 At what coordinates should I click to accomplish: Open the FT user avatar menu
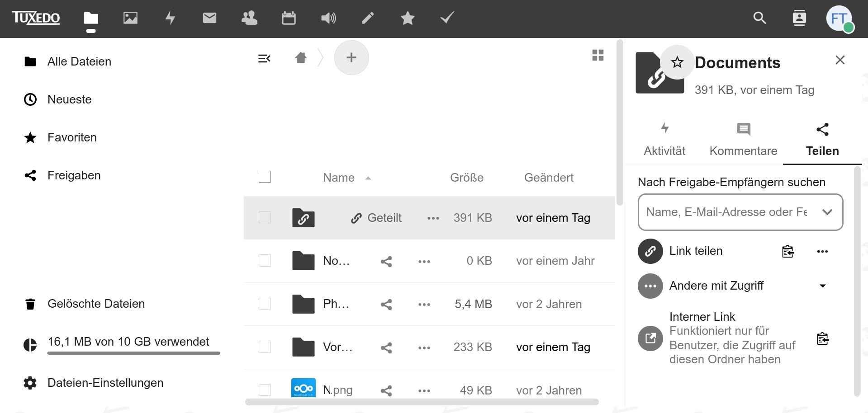pos(840,19)
